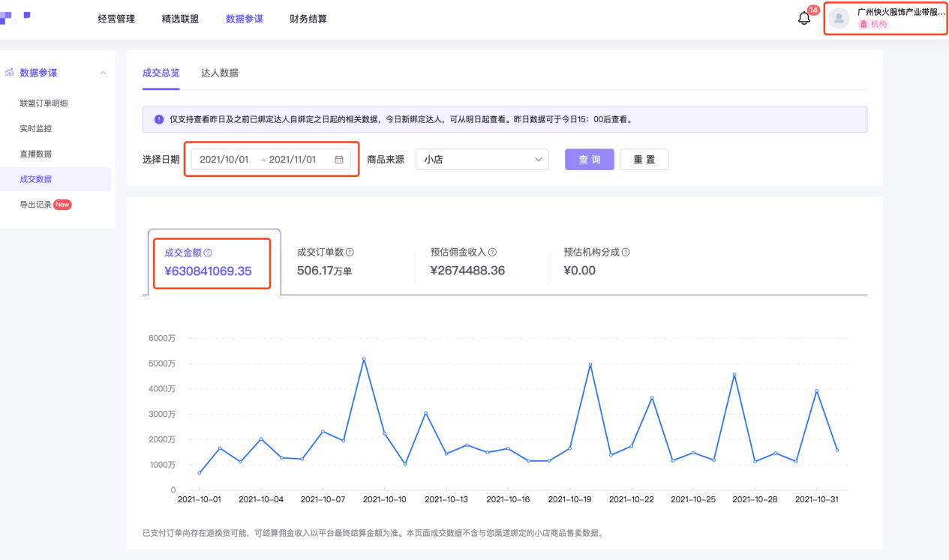
Task: Click the 重置 button
Action: [x=644, y=160]
